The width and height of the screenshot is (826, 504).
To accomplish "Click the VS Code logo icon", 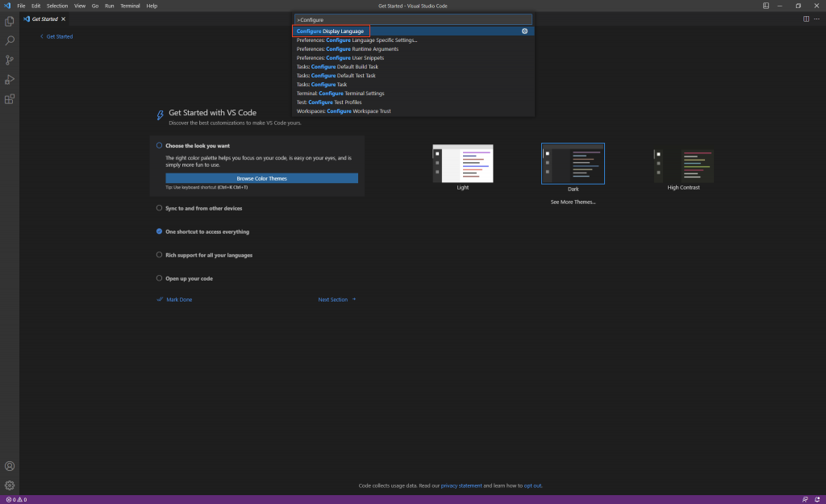I will 6,6.
